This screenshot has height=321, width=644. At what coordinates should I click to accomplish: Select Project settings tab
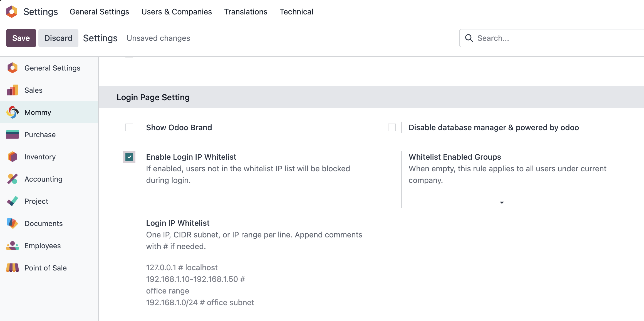[x=49, y=201]
